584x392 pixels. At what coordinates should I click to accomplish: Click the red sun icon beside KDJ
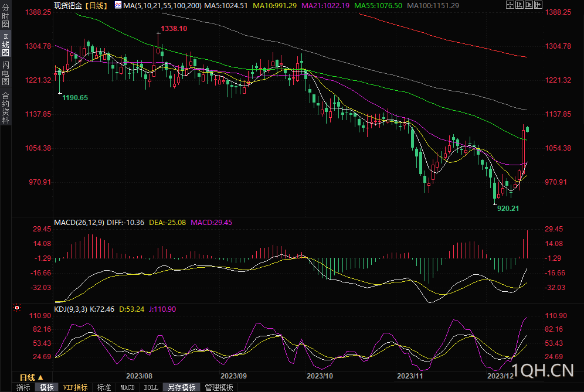tap(16, 307)
